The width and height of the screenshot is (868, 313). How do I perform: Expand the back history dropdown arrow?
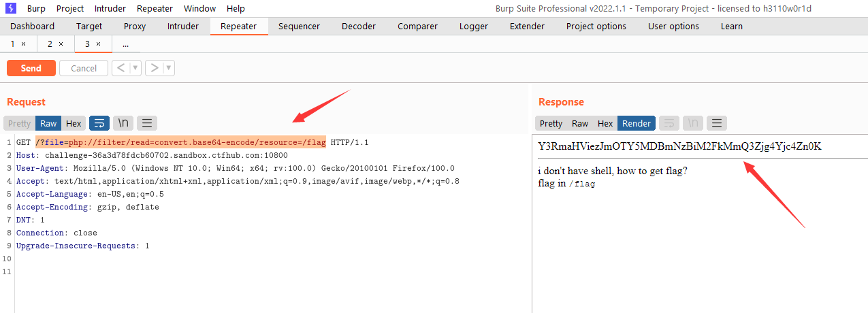pyautogui.click(x=135, y=68)
